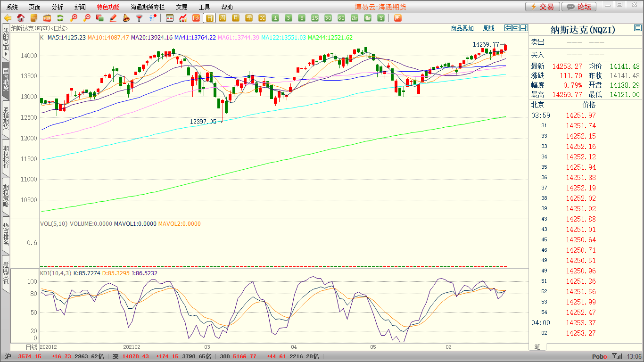Switch to quarterly 季 period
This screenshot has height=362, width=644.
(249, 18)
